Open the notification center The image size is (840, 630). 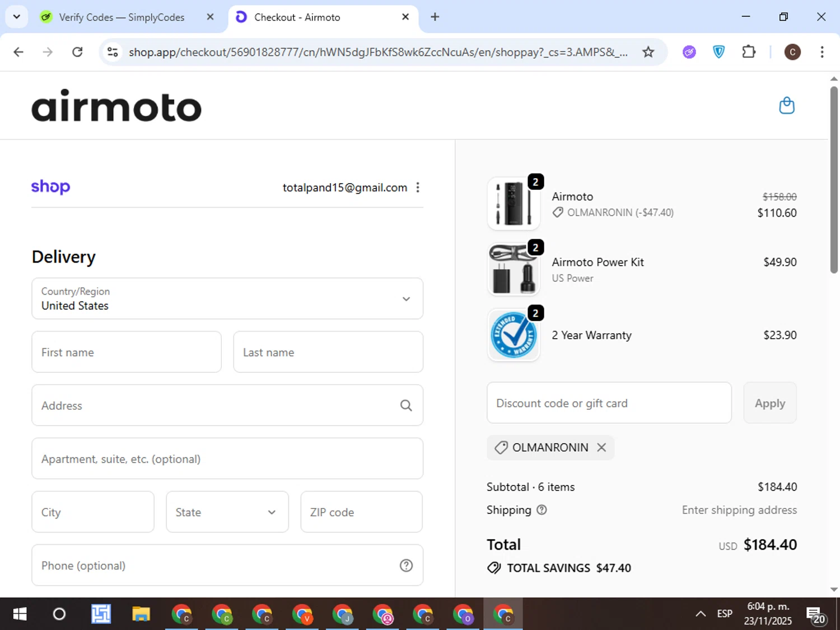[x=816, y=615]
